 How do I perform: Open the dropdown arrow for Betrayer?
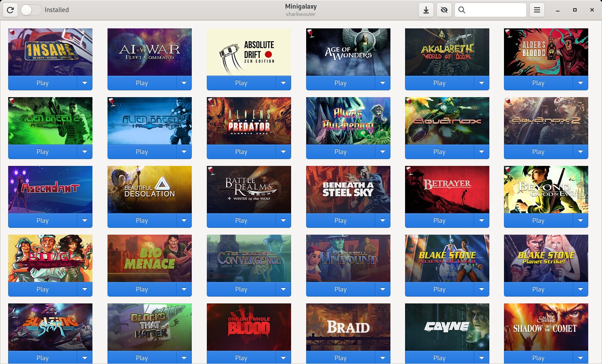point(482,220)
